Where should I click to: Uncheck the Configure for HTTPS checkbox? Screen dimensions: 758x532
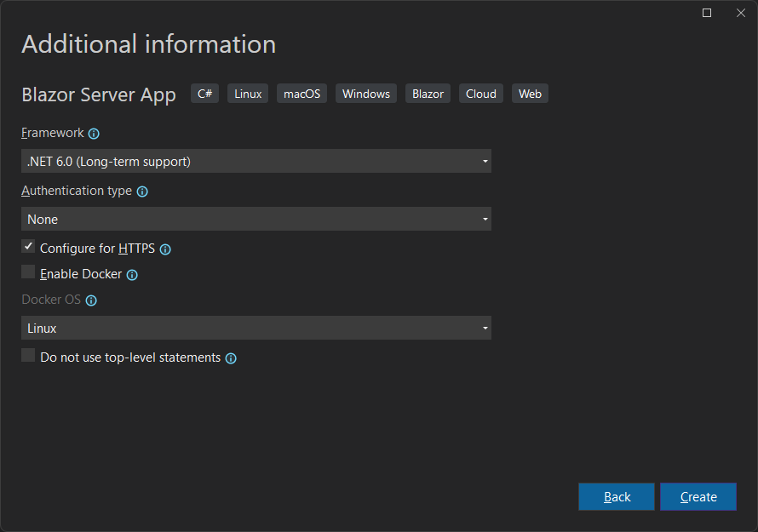(28, 247)
